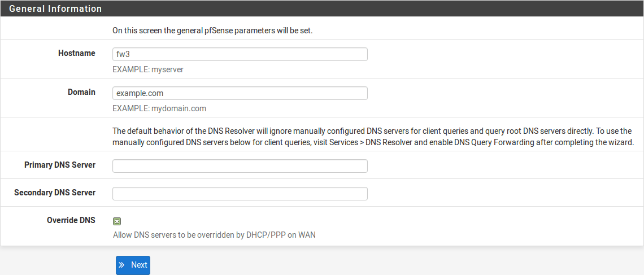644x275 pixels.
Task: Select the empty Primary DNS Server field
Action: point(240,166)
